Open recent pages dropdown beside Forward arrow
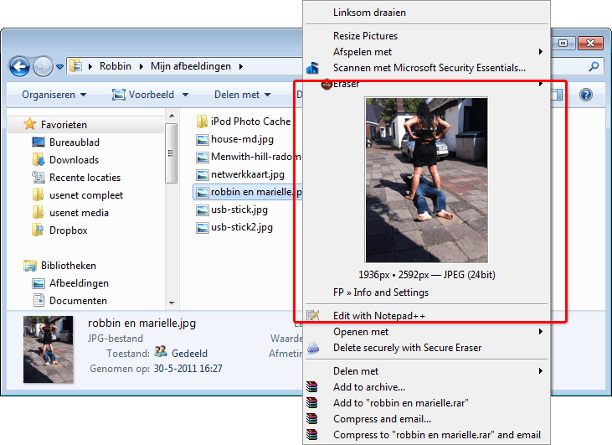 tap(60, 67)
